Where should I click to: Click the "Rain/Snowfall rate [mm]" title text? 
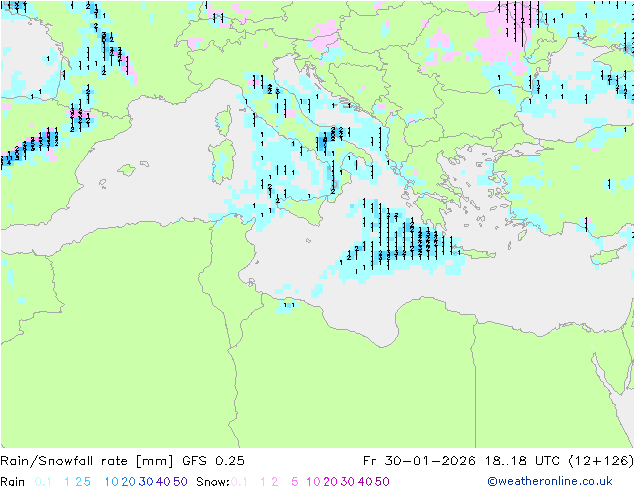(87, 461)
